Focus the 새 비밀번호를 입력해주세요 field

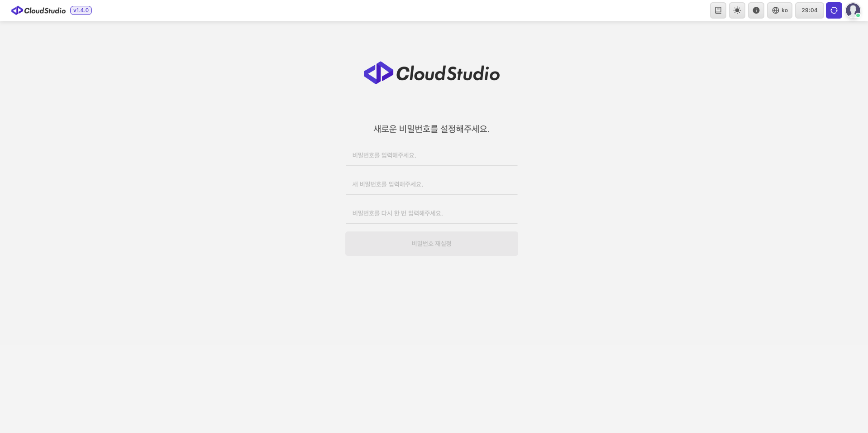(432, 184)
